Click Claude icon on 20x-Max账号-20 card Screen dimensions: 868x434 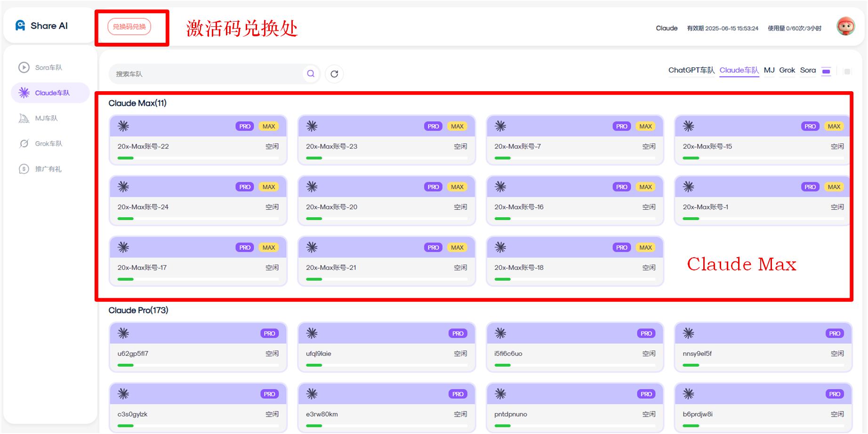click(x=312, y=187)
